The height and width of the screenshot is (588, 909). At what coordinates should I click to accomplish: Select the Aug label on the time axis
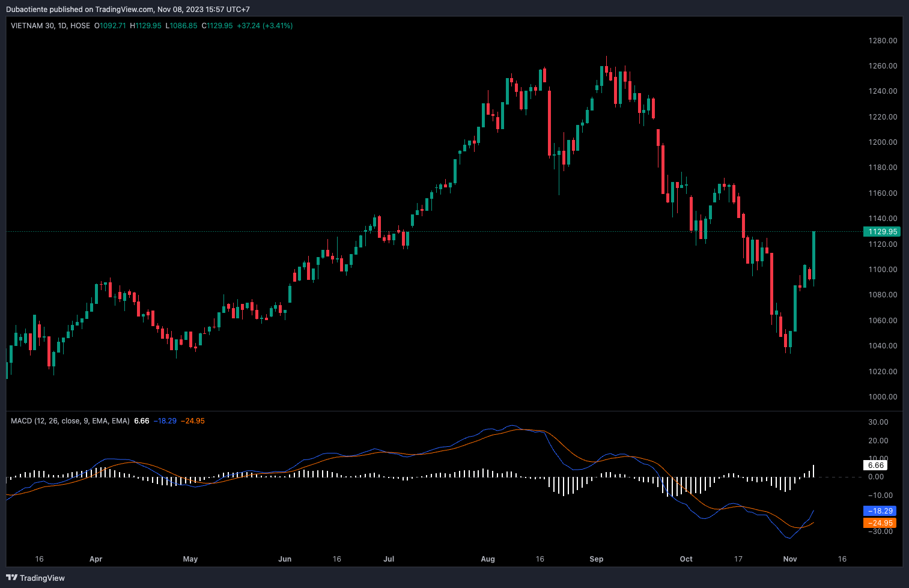click(x=488, y=559)
